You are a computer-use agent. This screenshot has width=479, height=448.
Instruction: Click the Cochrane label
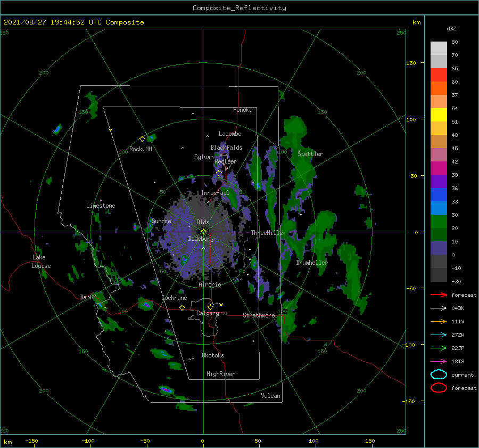point(174,298)
